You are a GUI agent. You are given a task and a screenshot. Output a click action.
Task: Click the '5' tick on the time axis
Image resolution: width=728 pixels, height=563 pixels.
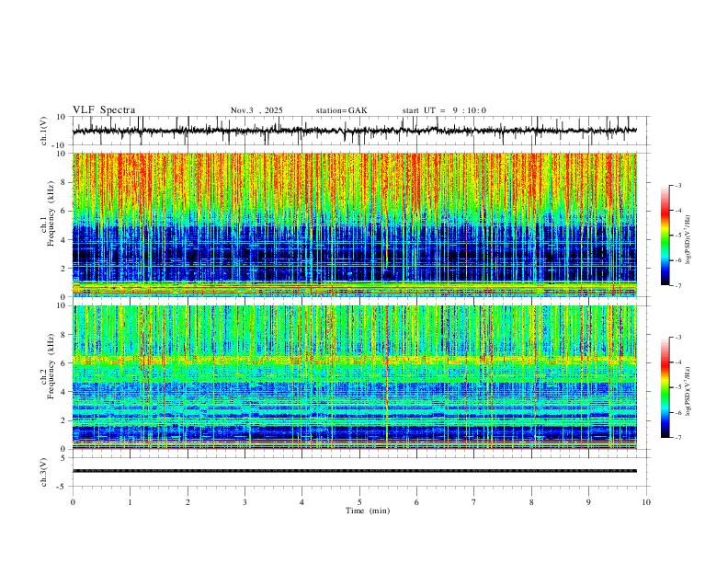pyautogui.click(x=359, y=502)
